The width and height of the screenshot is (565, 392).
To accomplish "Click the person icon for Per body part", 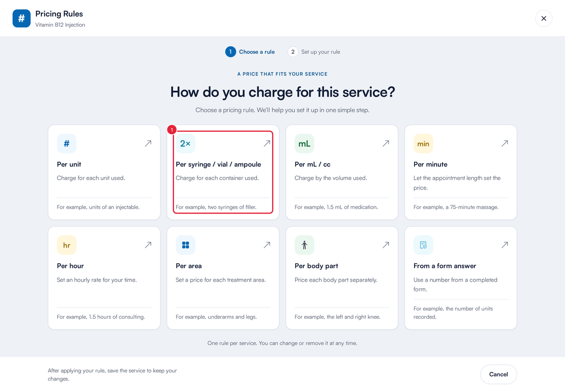I will click(x=304, y=245).
